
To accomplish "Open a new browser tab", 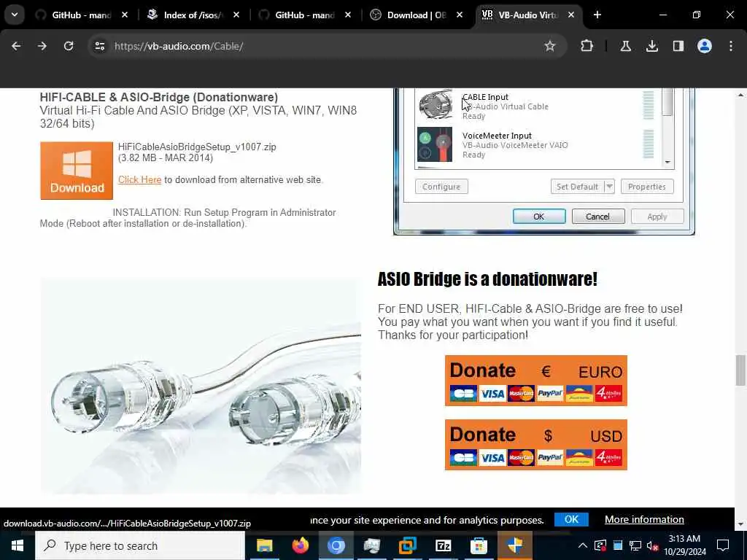I will [597, 15].
